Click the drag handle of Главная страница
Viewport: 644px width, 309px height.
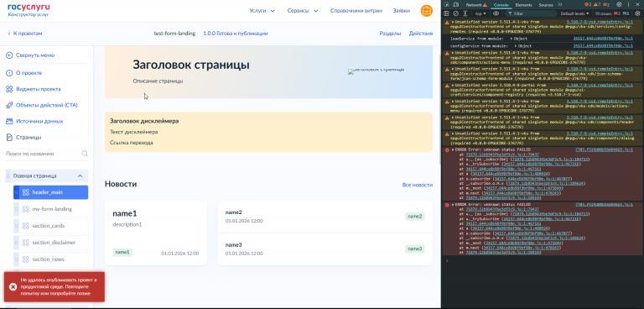(8, 175)
